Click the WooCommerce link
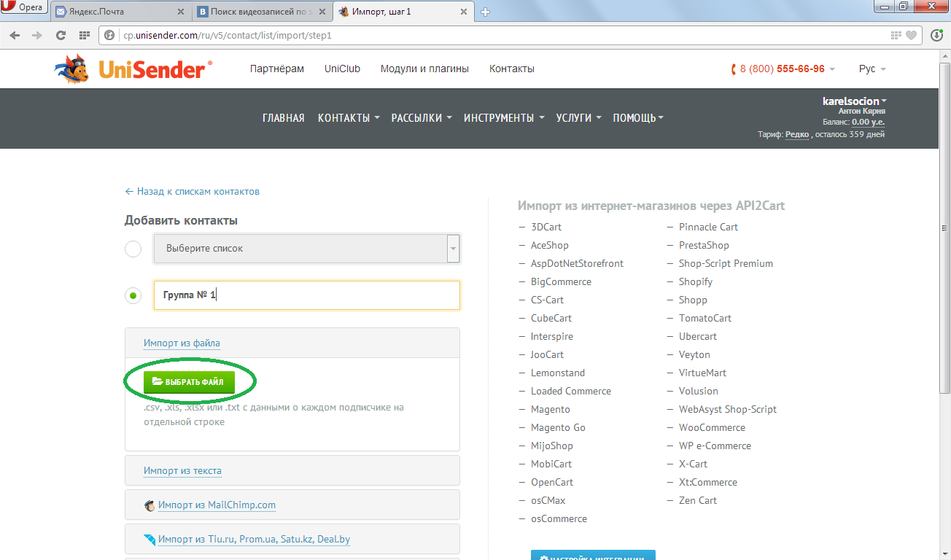 712,427
